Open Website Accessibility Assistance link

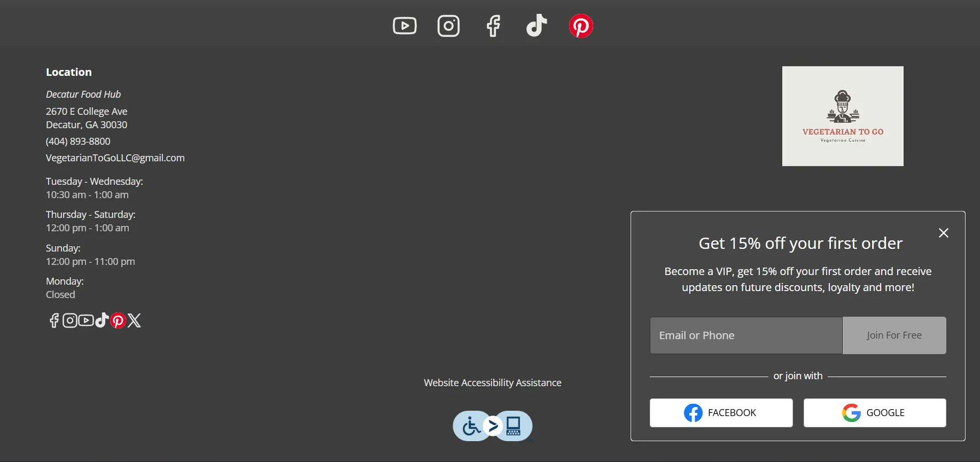pos(493,383)
